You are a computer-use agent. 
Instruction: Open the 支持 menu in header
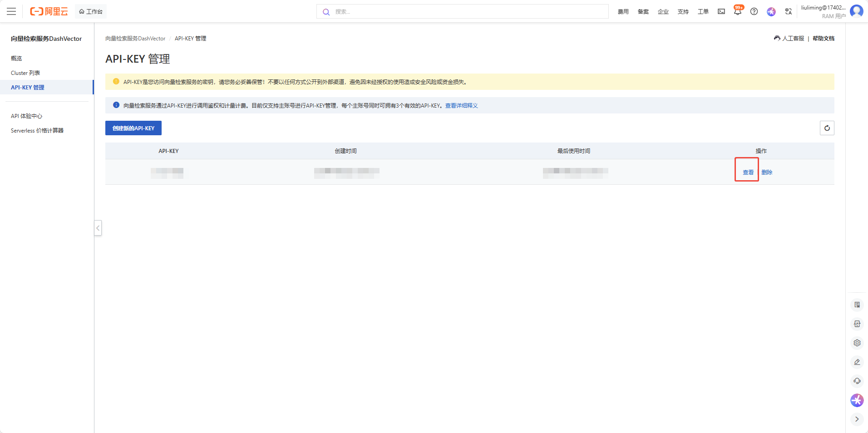click(683, 12)
